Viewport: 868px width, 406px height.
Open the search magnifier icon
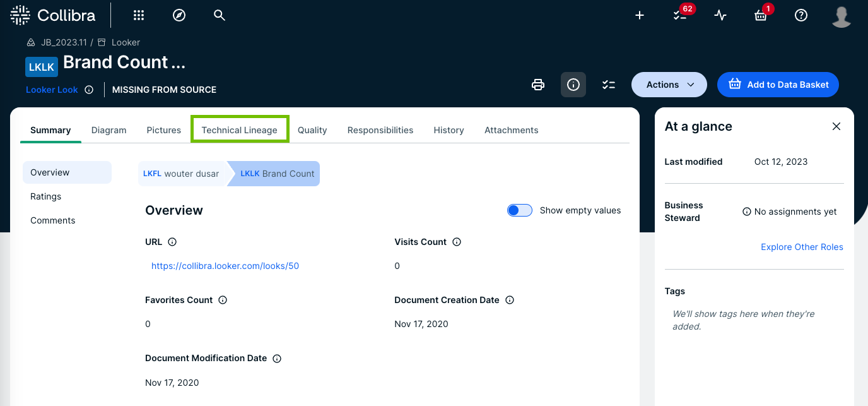pyautogui.click(x=220, y=16)
